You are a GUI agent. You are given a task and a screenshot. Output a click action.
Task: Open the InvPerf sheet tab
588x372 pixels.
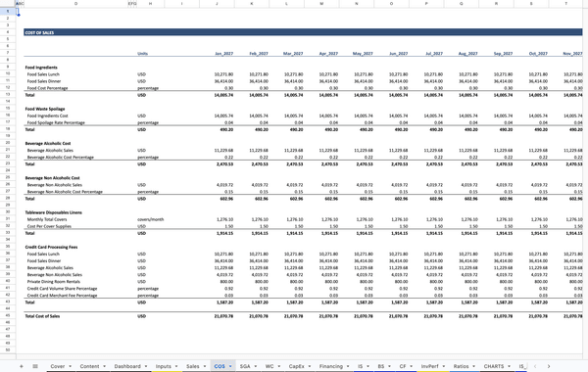click(430, 366)
